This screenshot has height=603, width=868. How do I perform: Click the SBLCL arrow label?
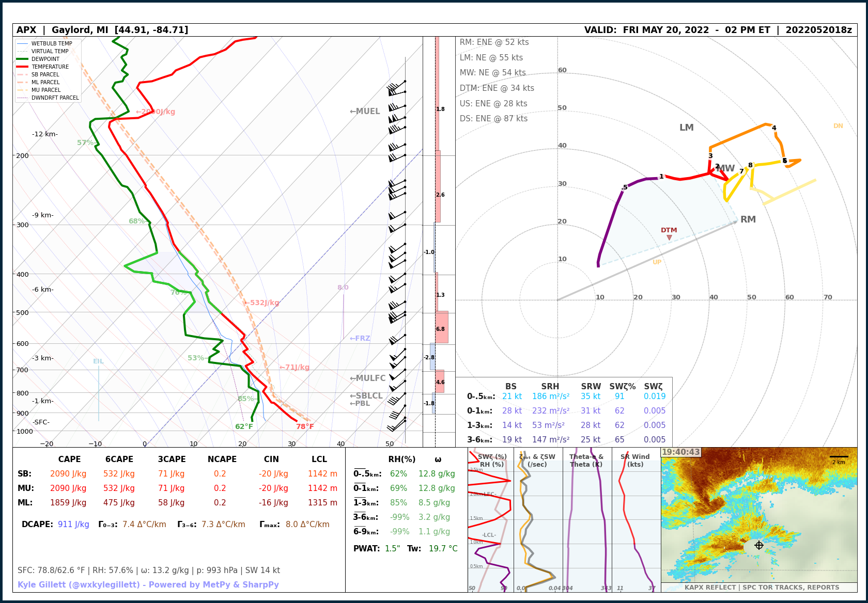pos(366,396)
